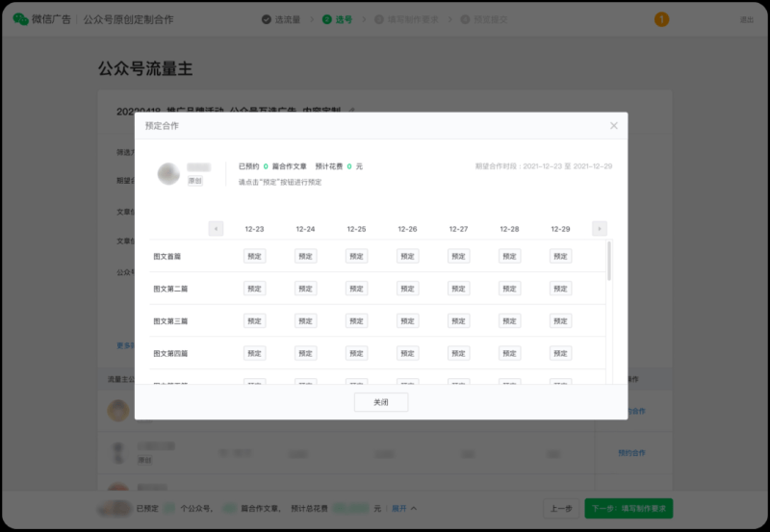
Task: Click the 关闭 button in dialog
Action: pos(381,402)
